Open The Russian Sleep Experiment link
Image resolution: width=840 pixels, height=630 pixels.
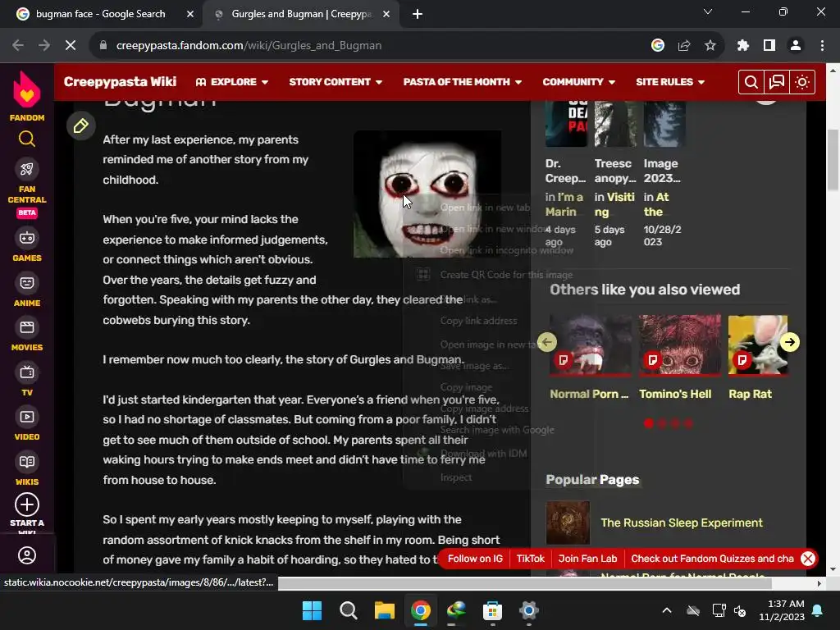coord(682,523)
